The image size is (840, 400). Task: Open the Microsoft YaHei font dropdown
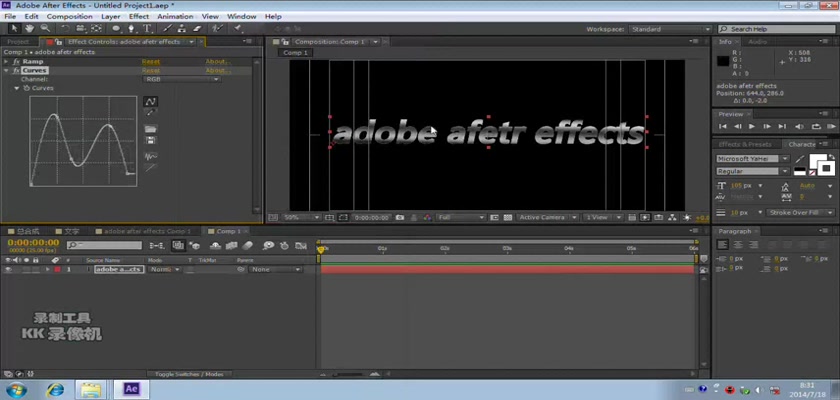click(x=753, y=159)
